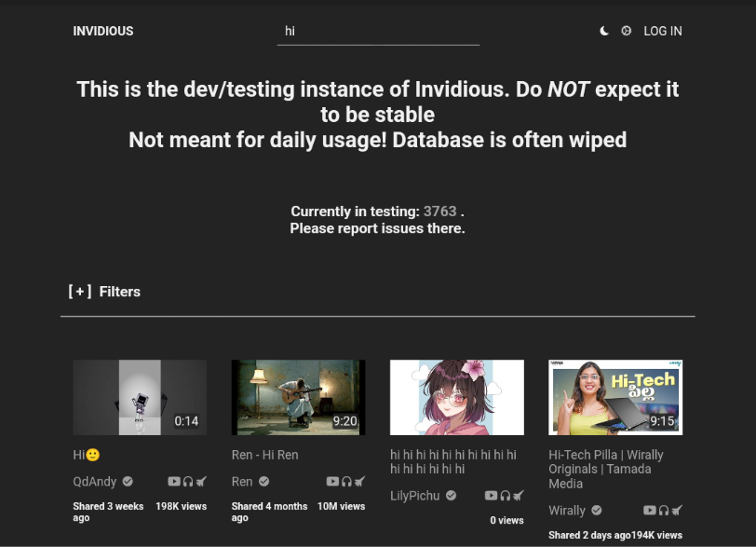
Task: Click the LOG IN link
Action: (x=663, y=31)
